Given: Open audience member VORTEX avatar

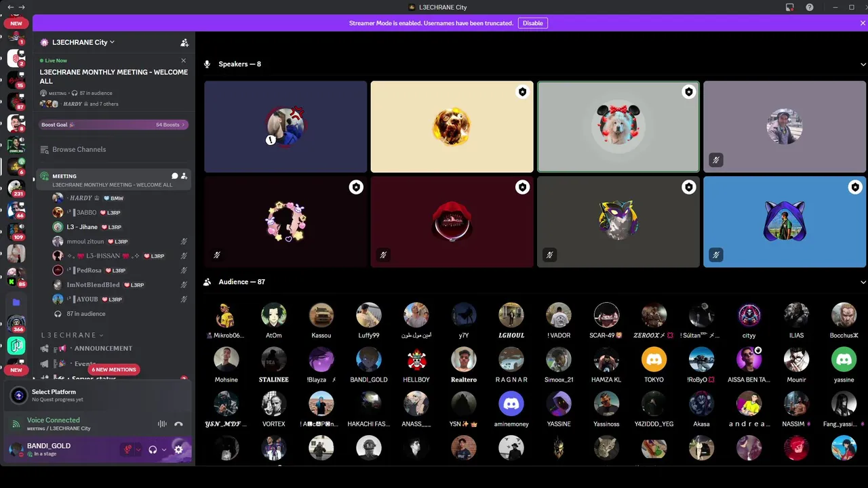Looking at the screenshot, I should (x=274, y=403).
